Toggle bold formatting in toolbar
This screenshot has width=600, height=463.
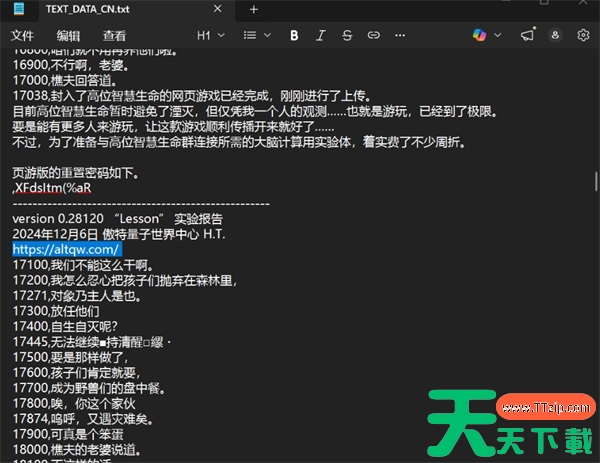pyautogui.click(x=294, y=36)
